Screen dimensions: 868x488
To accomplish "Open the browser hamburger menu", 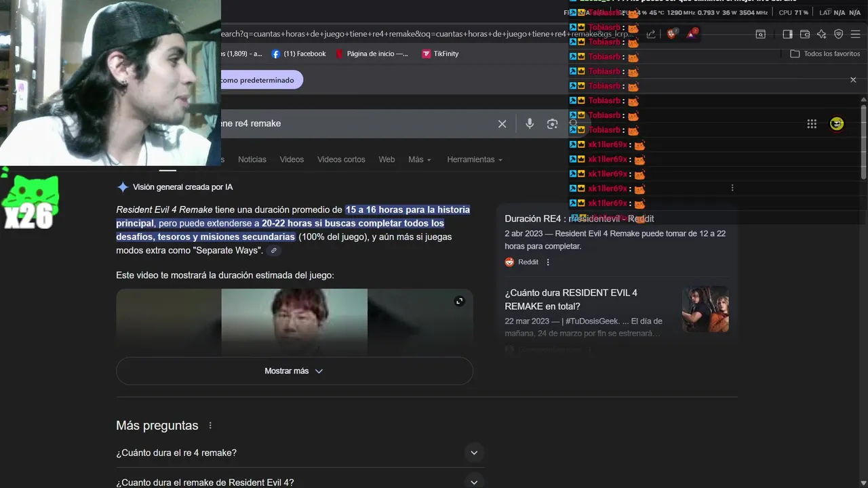I will click(855, 34).
